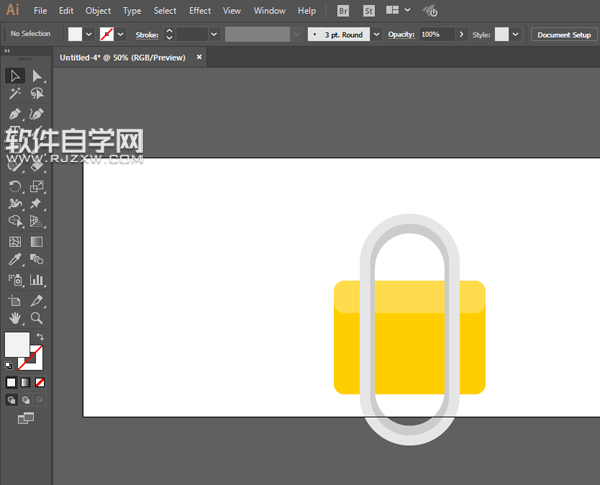Click the large Fill swatch in toolbar

click(17, 344)
